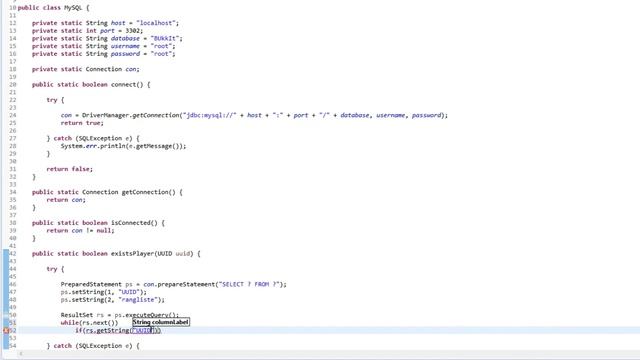Screen dimensions: 640x360
Task: Click line number 24 in the gutter
Action: 12,116
